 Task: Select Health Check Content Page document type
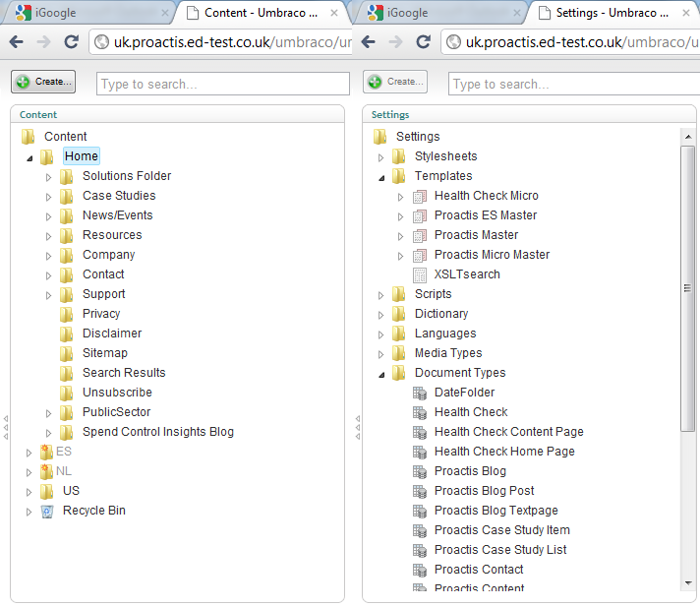(x=509, y=432)
